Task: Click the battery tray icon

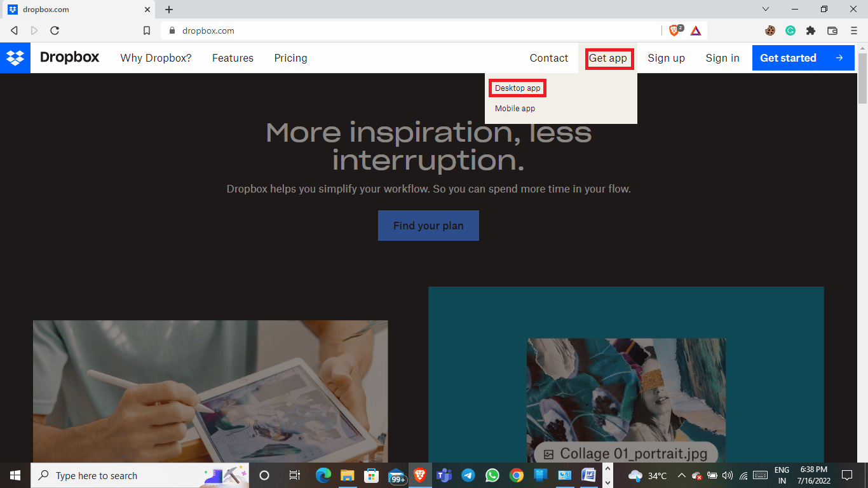Action: tap(712, 475)
